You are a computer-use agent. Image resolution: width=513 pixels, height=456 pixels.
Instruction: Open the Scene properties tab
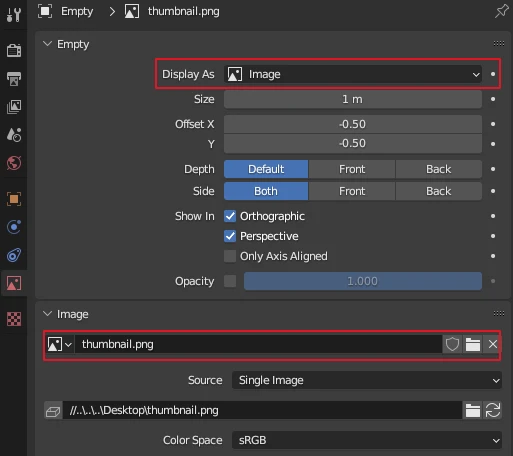coord(14,135)
